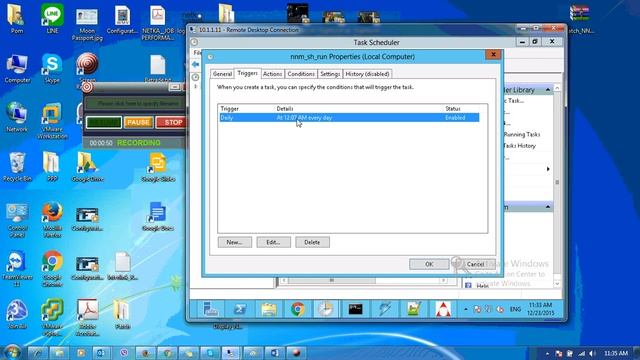Open PowerShell on the remote taskbar
640x360 pixels.
240,309
